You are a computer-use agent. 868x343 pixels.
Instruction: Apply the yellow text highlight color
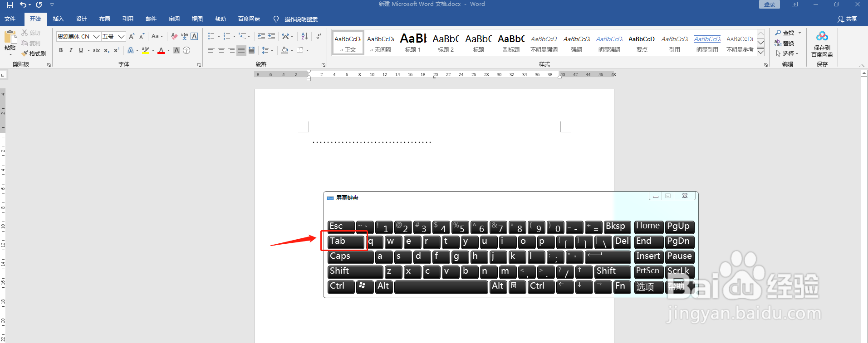(x=145, y=50)
